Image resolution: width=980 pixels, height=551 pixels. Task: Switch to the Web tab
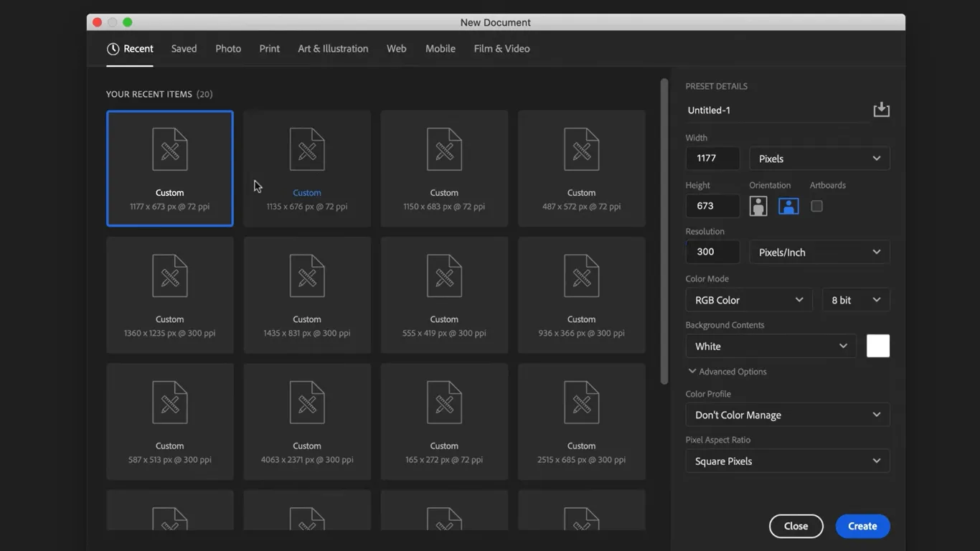pos(397,49)
